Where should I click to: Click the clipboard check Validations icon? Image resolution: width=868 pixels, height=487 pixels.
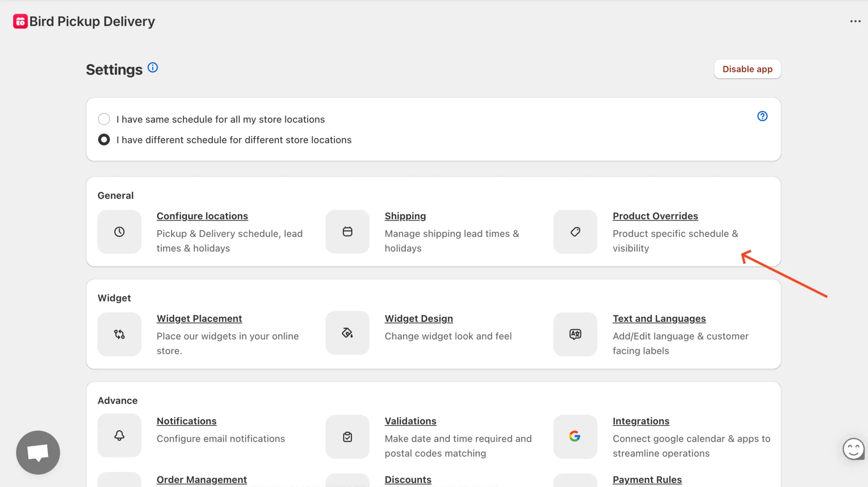(x=347, y=437)
